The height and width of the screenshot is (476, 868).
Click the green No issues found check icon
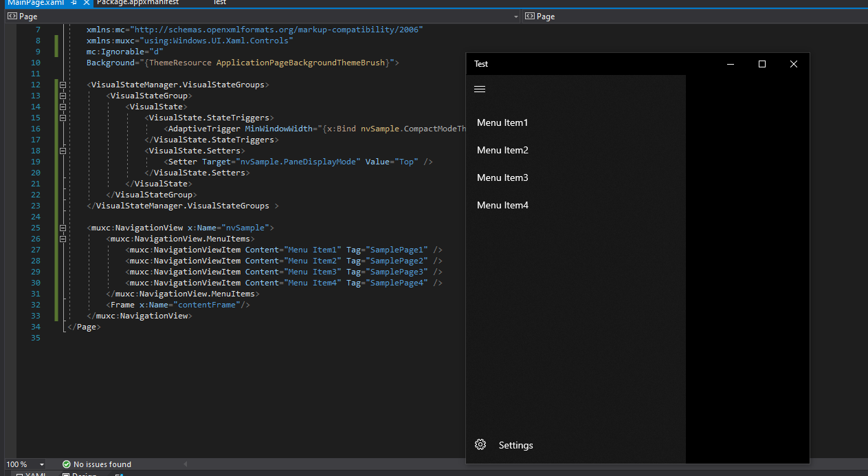pyautogui.click(x=67, y=464)
